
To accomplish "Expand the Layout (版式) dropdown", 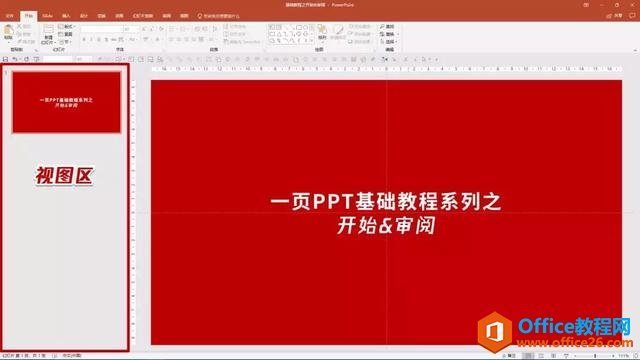I will point(66,27).
